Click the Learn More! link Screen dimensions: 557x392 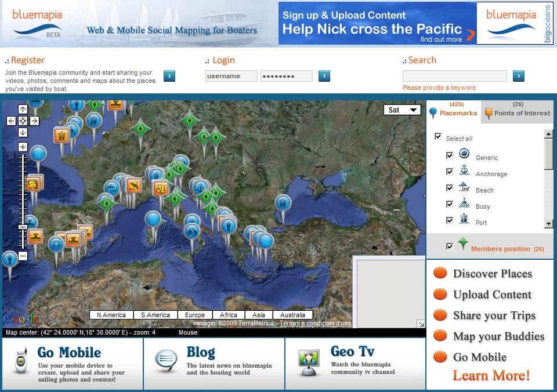[x=491, y=375]
